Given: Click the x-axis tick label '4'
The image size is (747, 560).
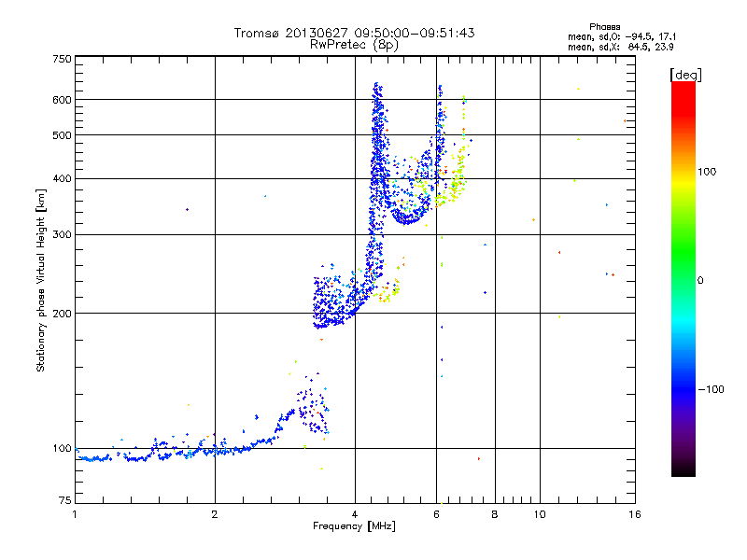Looking at the screenshot, I should coord(355,514).
